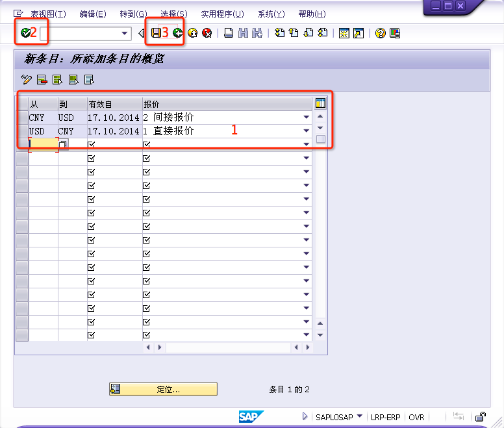504x428 pixels.
Task: Click the Generate Shortcut icon
Action: click(359, 33)
